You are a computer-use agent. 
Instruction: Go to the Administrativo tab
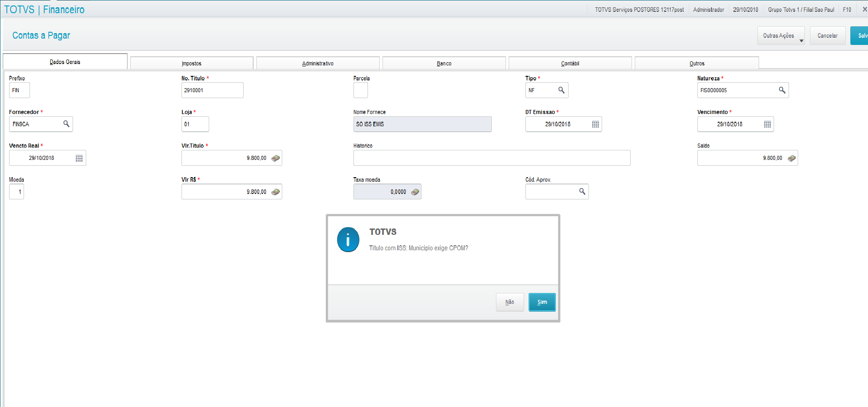click(318, 63)
